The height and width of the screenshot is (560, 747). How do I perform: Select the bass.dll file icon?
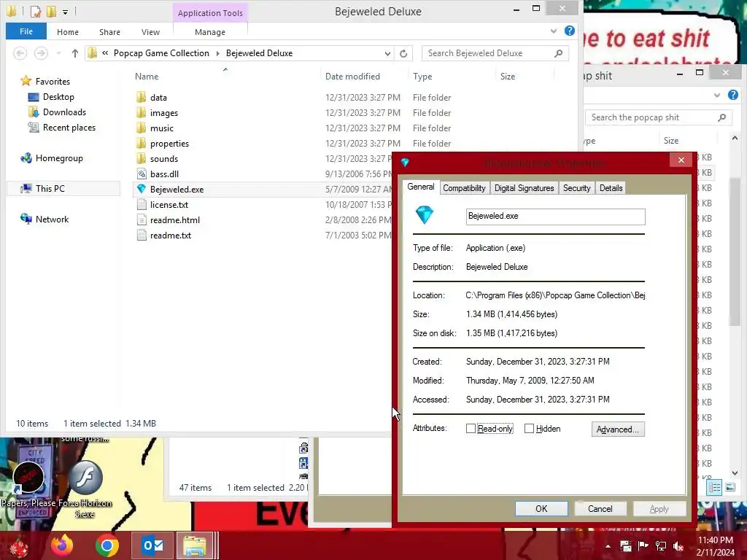tap(142, 174)
